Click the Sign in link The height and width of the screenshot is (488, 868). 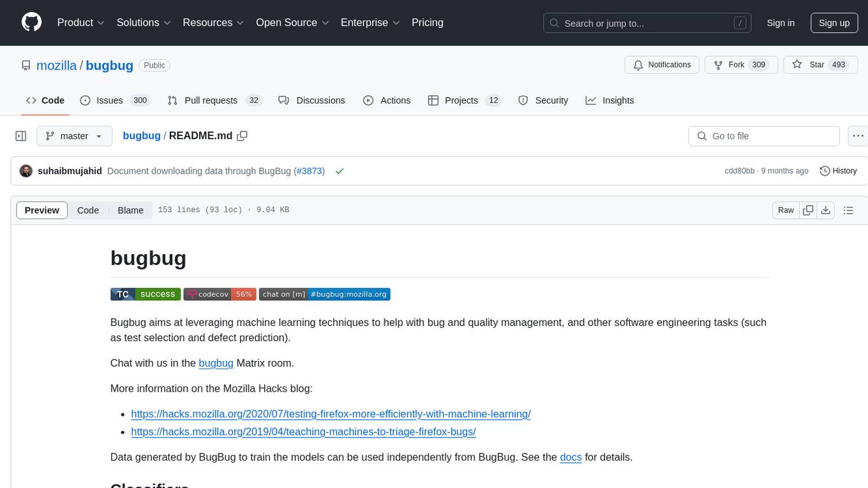click(781, 23)
